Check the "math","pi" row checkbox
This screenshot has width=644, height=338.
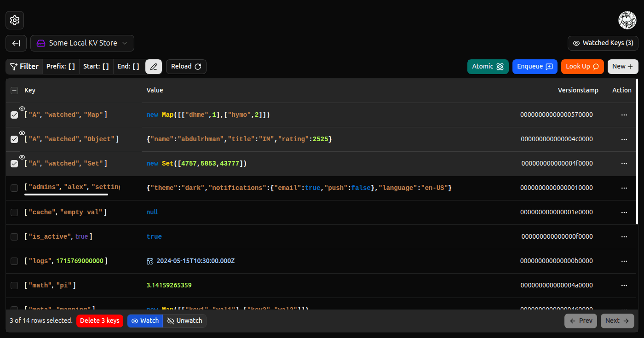pos(14,286)
